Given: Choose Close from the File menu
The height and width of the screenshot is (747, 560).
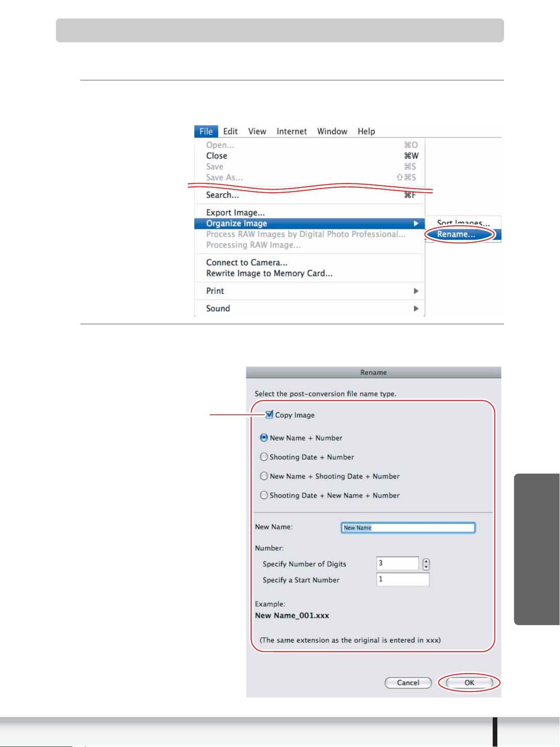Looking at the screenshot, I should pyautogui.click(x=309, y=156).
